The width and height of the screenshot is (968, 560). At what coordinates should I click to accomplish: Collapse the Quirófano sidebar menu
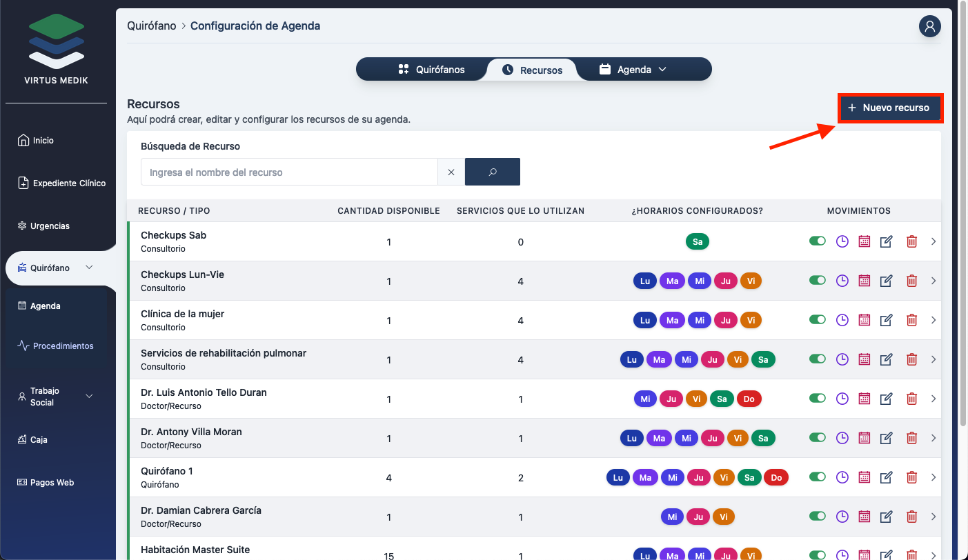point(89,268)
